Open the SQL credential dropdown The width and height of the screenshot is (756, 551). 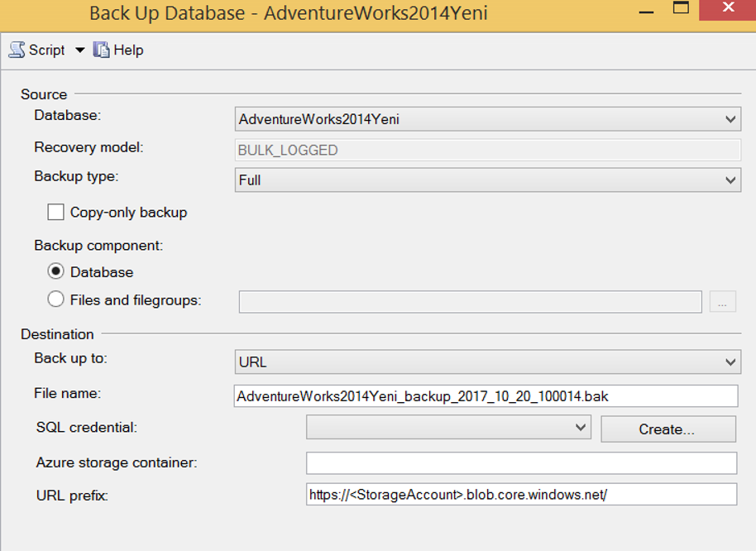[448, 428]
